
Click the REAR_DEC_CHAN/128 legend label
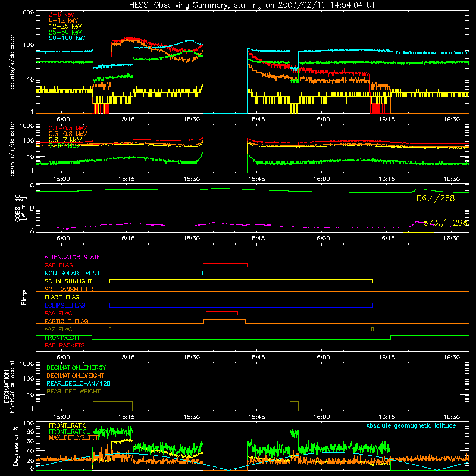pos(79,383)
